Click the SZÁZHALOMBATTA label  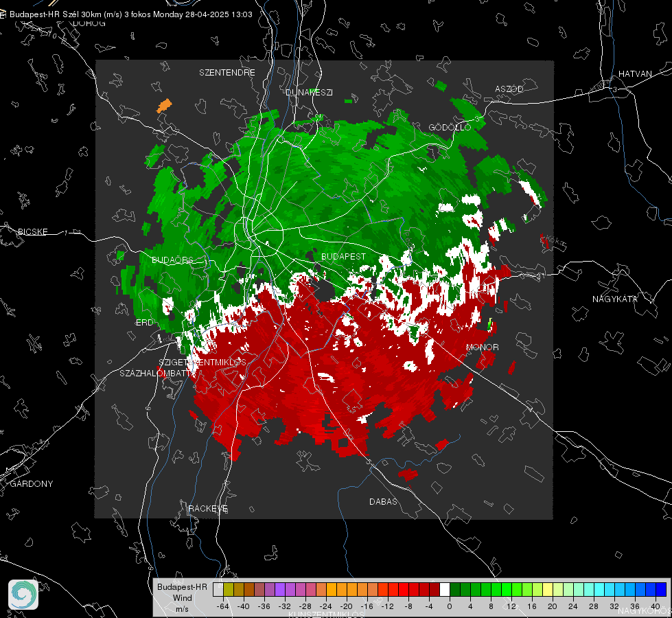[x=157, y=373]
